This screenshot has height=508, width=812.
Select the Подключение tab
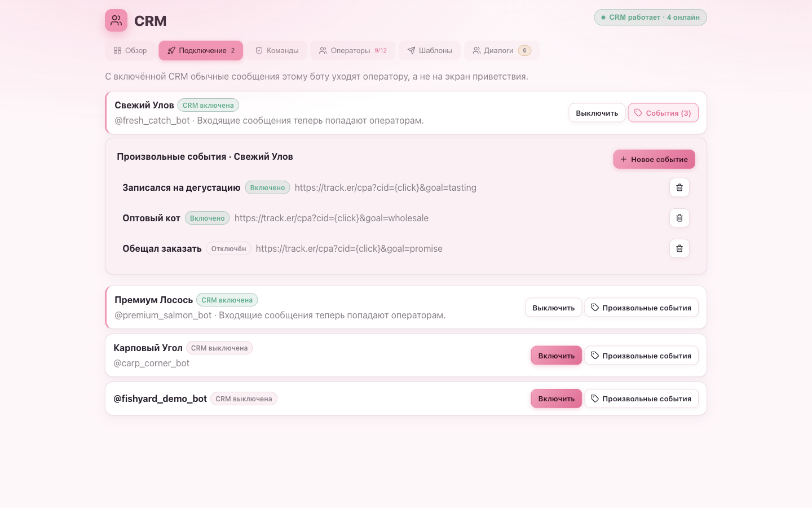click(201, 50)
